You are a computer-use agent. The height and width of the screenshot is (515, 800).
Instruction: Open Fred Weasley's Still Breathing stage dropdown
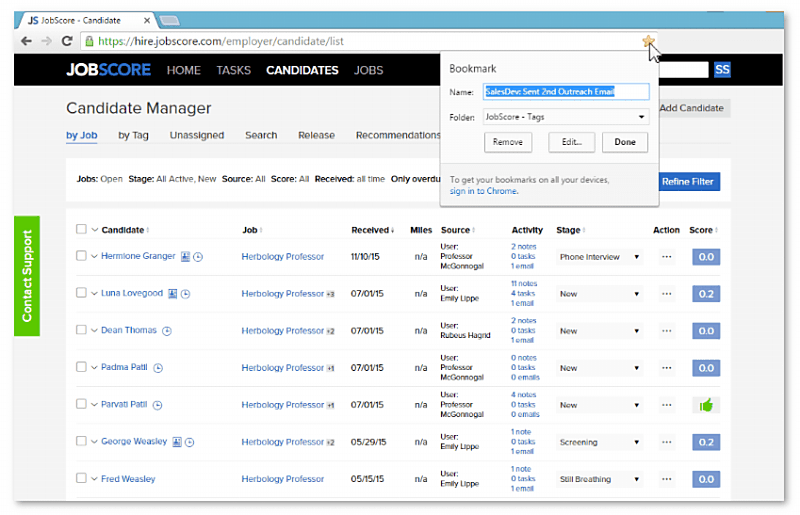click(x=599, y=479)
